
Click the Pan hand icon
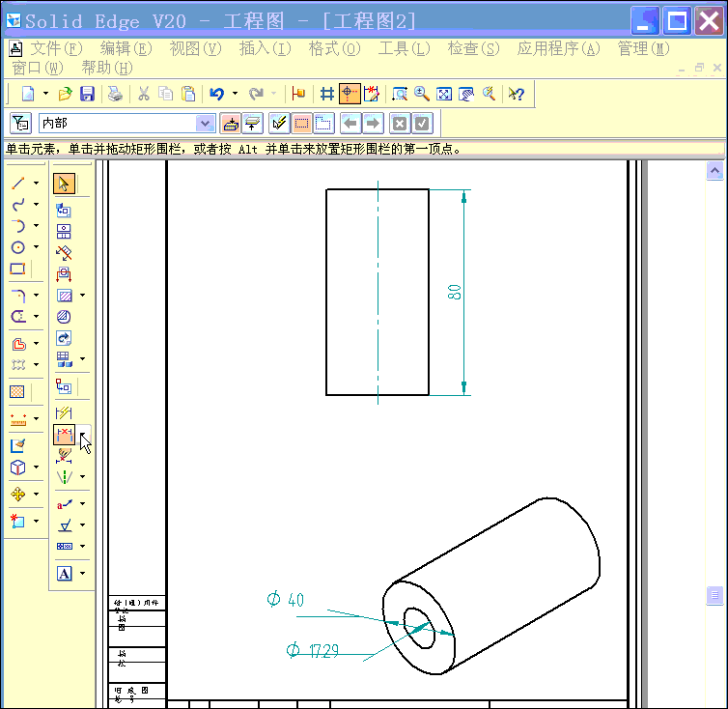(466, 94)
